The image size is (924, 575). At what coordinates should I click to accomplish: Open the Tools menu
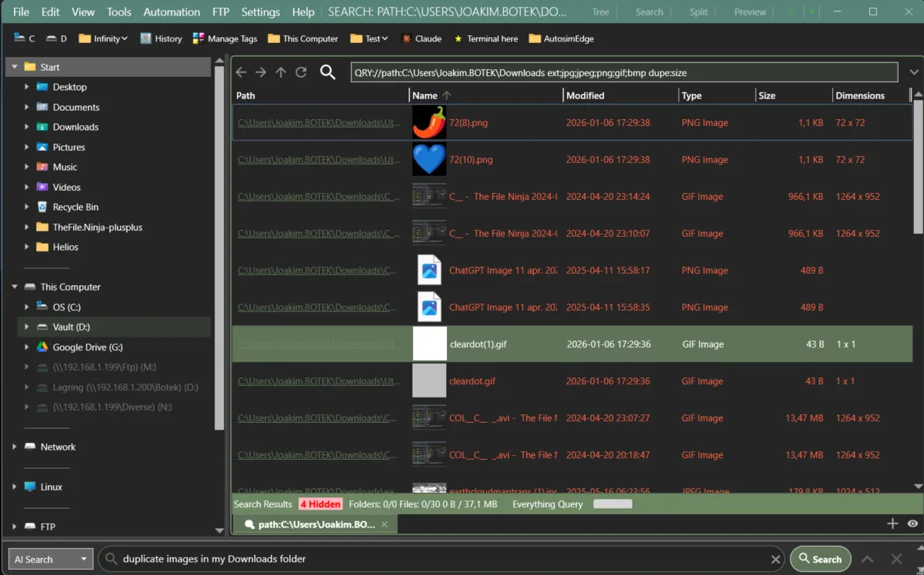tap(119, 12)
